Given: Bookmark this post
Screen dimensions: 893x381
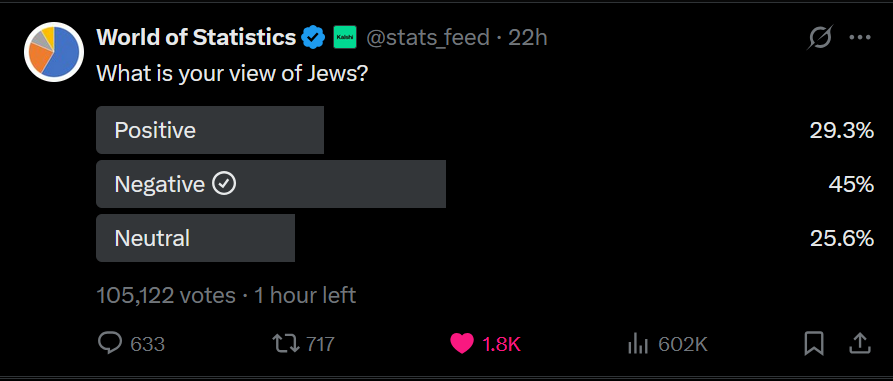Looking at the screenshot, I should click(x=814, y=343).
